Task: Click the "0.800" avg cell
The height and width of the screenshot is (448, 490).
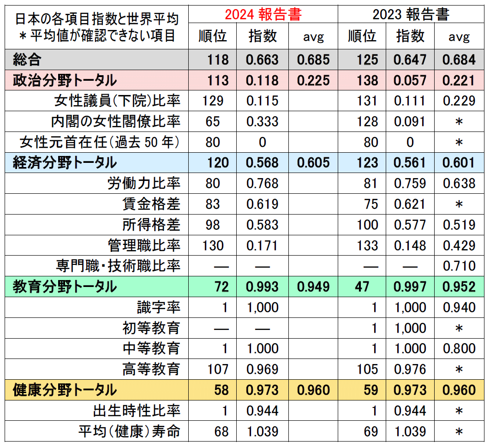Action: (x=459, y=349)
